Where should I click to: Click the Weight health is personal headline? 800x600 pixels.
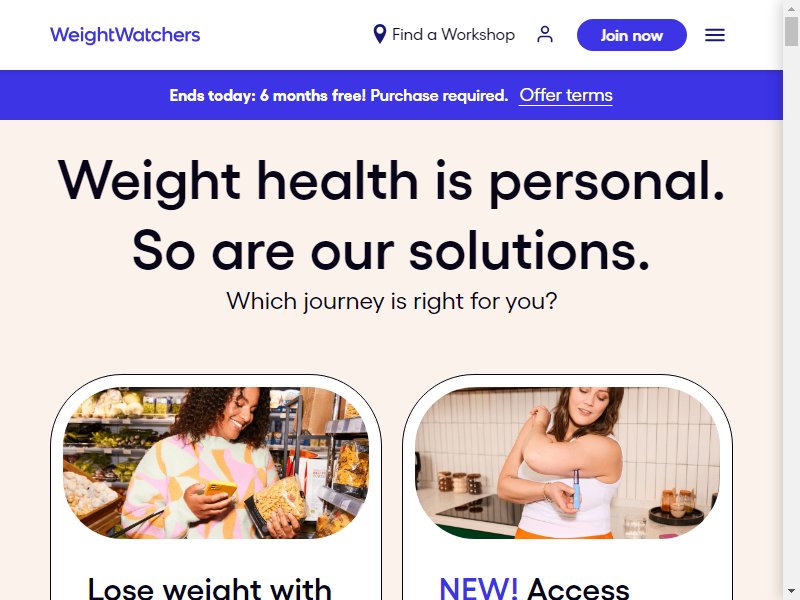pyautogui.click(x=391, y=181)
